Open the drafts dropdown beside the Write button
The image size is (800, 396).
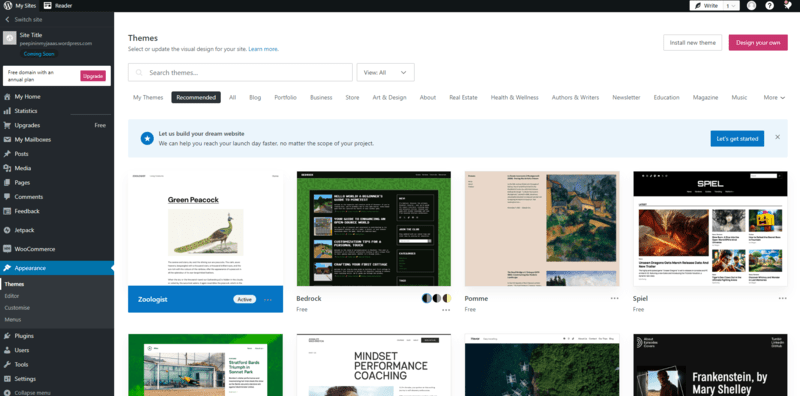click(x=731, y=6)
